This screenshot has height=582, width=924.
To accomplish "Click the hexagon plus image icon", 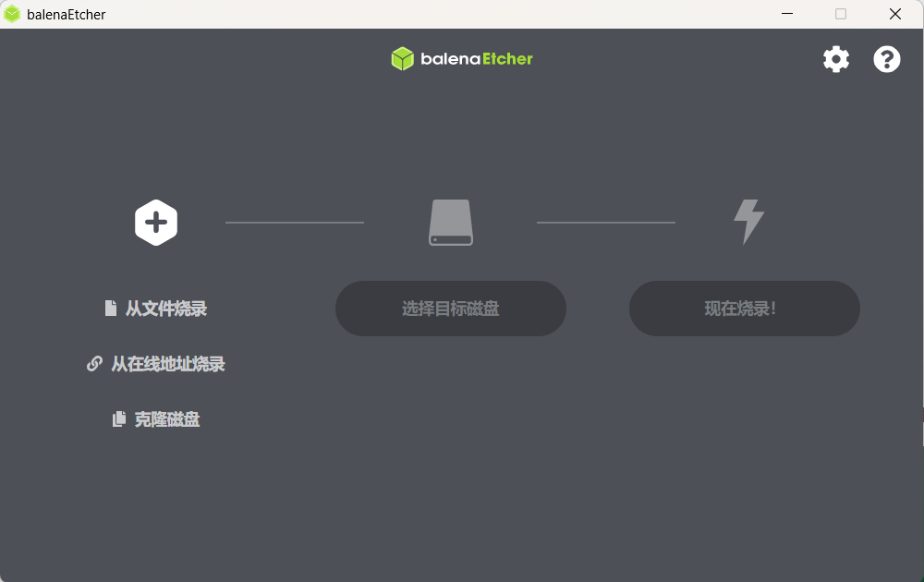I will tap(156, 223).
